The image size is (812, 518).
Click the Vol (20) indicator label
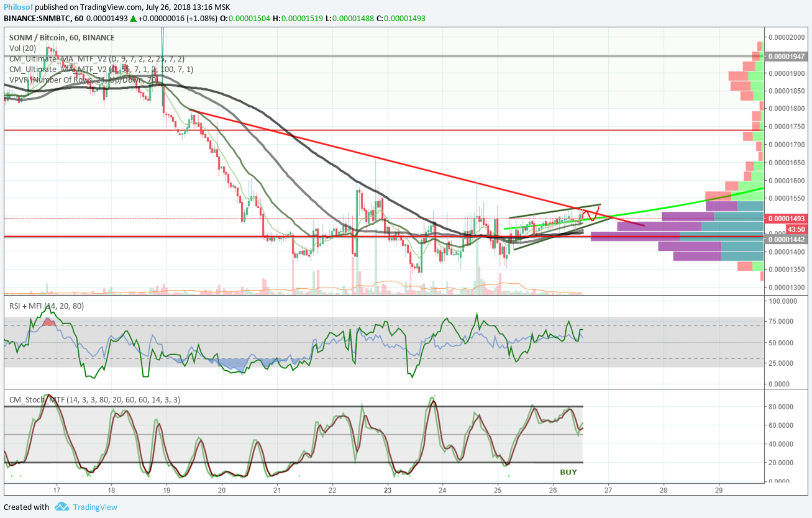24,48
